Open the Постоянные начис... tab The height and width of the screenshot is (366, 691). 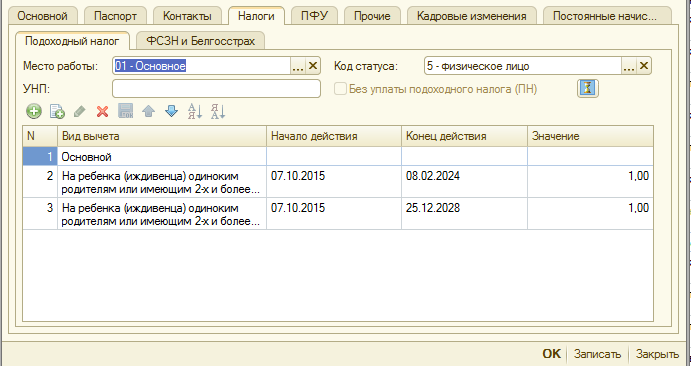pyautogui.click(x=607, y=16)
